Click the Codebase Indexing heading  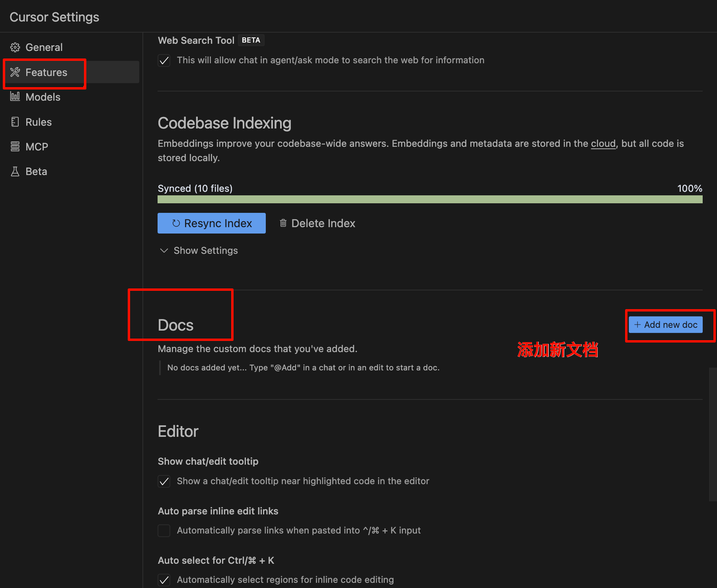pos(224,123)
